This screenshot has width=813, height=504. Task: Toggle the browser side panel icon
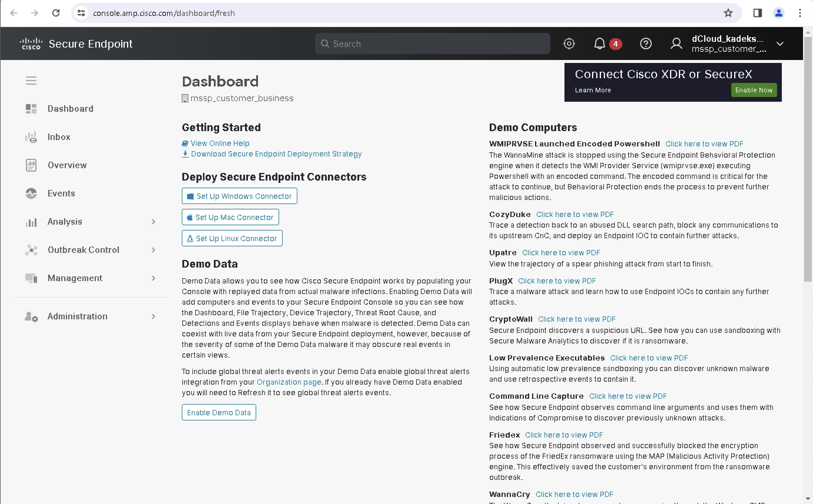[x=757, y=13]
